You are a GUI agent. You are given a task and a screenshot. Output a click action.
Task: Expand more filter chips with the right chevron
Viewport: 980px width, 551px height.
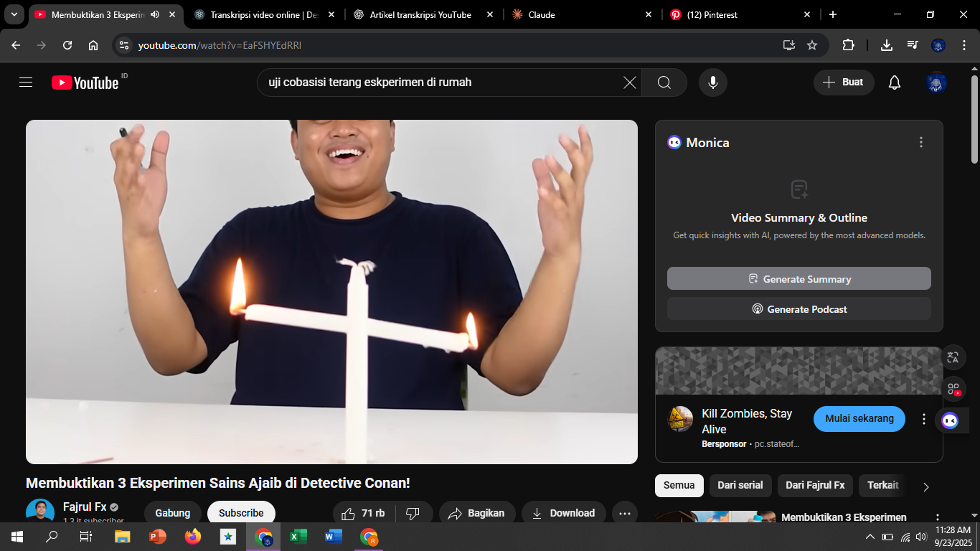tap(925, 486)
